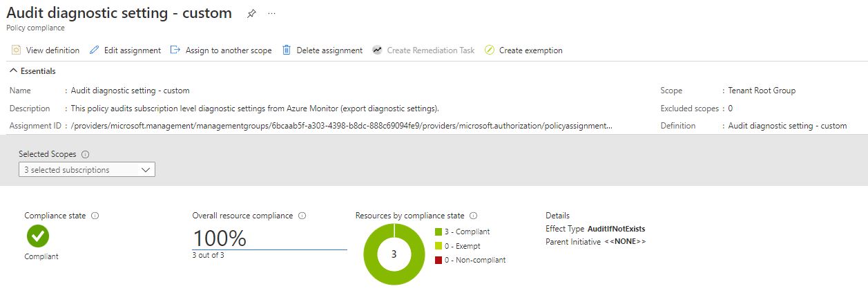Viewport: 868px width, 302px height.
Task: Click the Edit assignment pencil icon
Action: (95, 50)
